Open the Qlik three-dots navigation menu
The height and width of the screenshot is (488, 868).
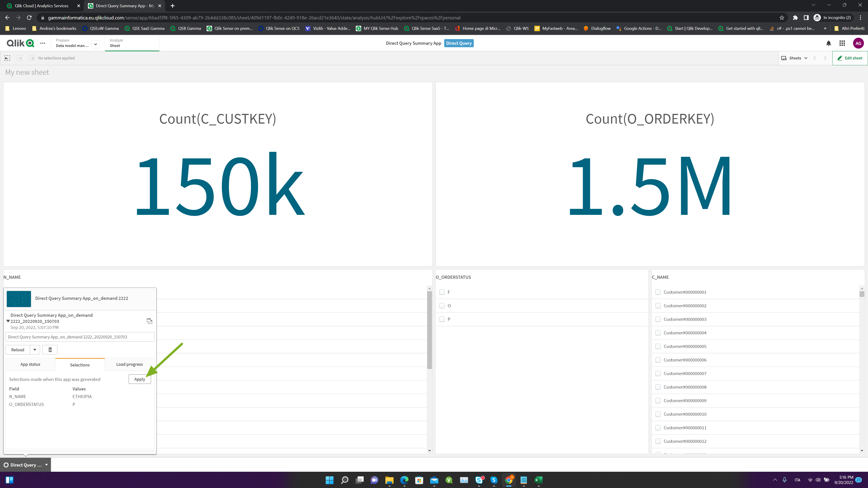43,43
